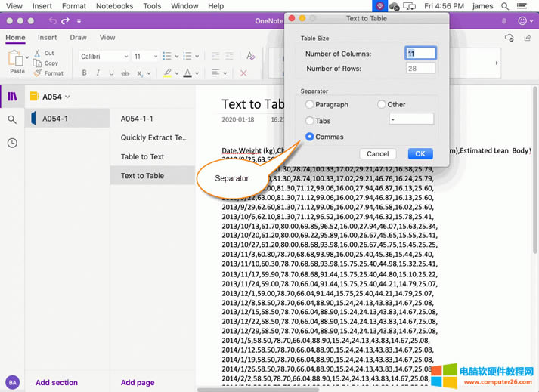Image resolution: width=539 pixels, height=392 pixels.
Task: Click the Underline formatting icon
Action: (112, 73)
